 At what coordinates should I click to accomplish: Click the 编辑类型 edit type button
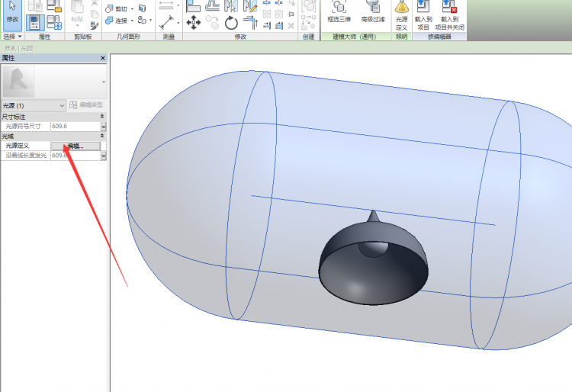point(86,105)
